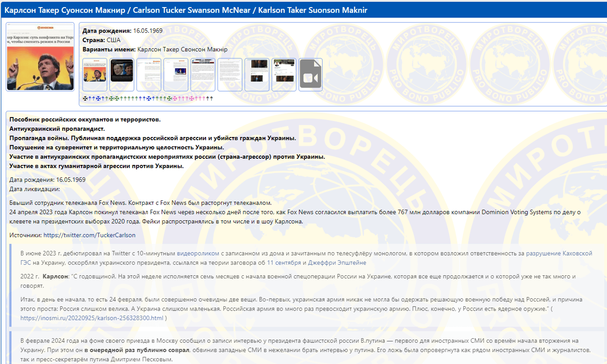Open third thumbnail showing white document page
Screen dimensions: 607x364
pos(149,75)
